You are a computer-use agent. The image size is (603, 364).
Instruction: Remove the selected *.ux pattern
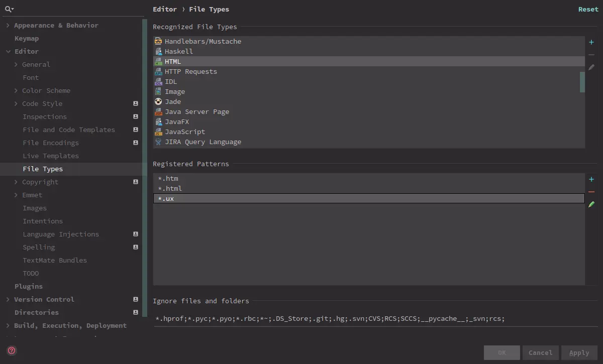coord(591,192)
